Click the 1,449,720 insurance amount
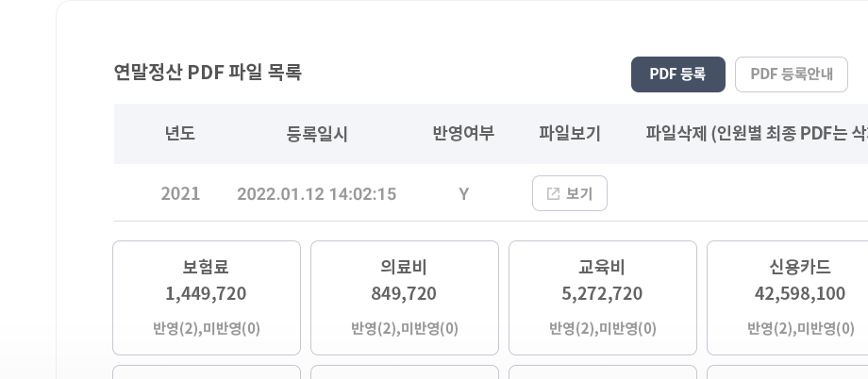 pyautogui.click(x=206, y=294)
